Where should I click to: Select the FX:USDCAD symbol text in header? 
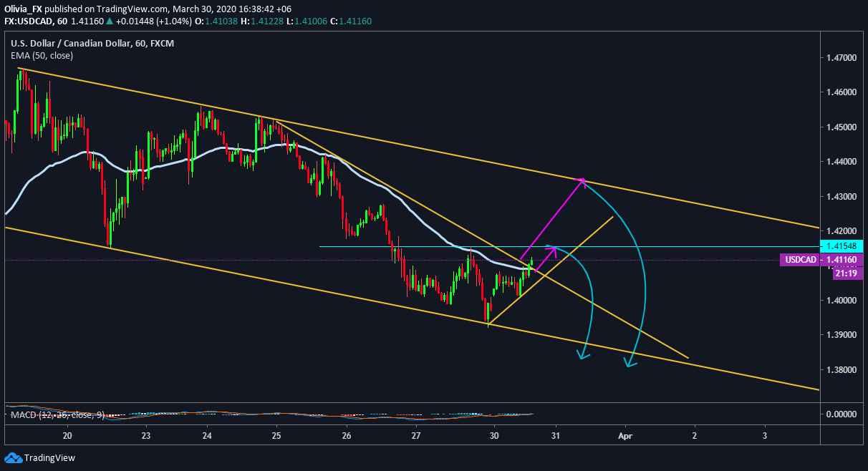(34, 22)
